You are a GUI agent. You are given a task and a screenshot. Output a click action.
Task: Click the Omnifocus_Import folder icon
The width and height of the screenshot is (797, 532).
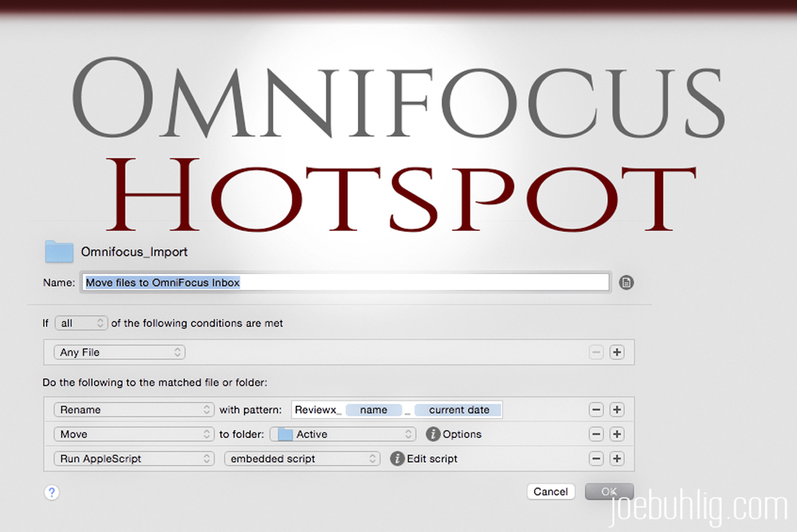point(59,252)
